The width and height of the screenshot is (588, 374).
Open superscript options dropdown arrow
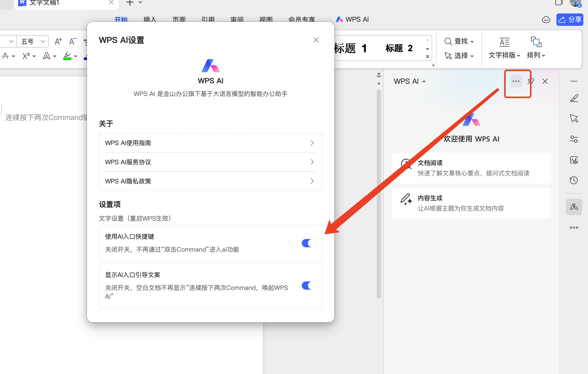tap(34, 56)
